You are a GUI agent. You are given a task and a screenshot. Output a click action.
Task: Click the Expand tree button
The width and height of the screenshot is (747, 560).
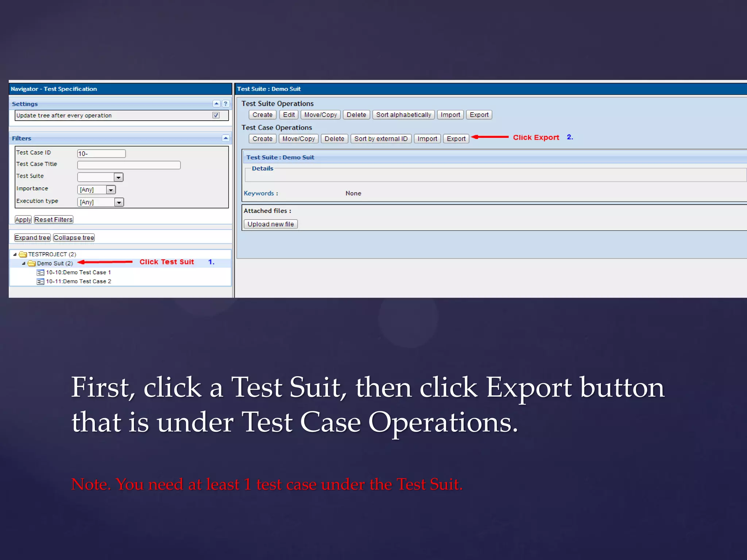coord(32,238)
